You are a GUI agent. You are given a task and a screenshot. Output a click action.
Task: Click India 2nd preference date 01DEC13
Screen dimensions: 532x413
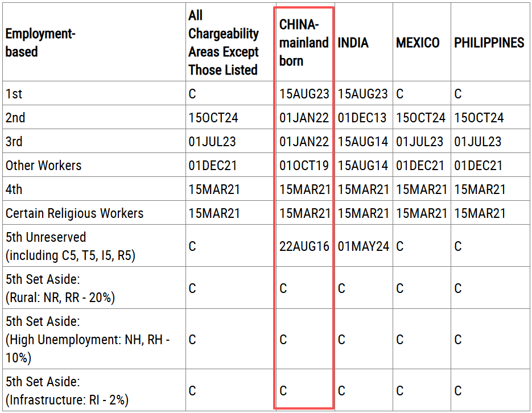click(x=362, y=118)
